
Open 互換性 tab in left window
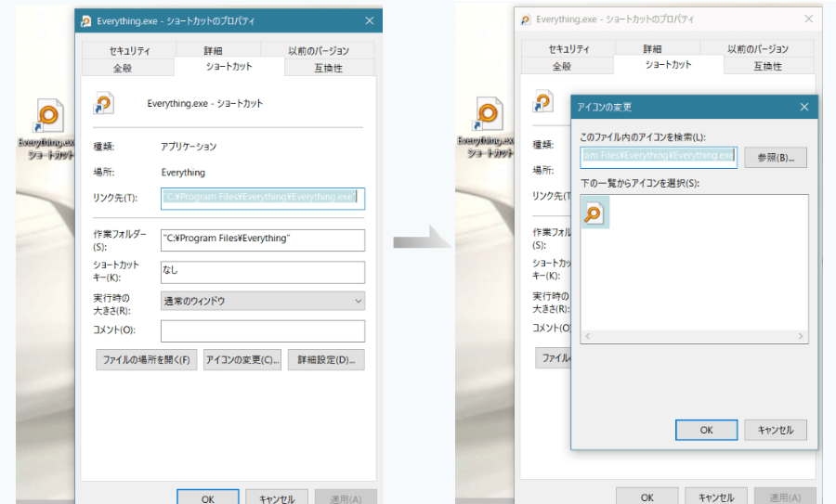coord(329,68)
